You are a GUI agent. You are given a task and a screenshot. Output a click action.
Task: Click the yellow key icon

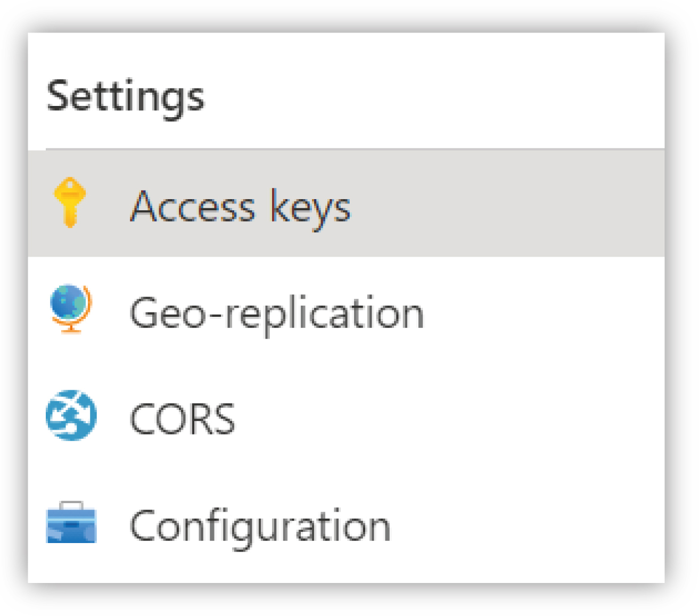(70, 203)
